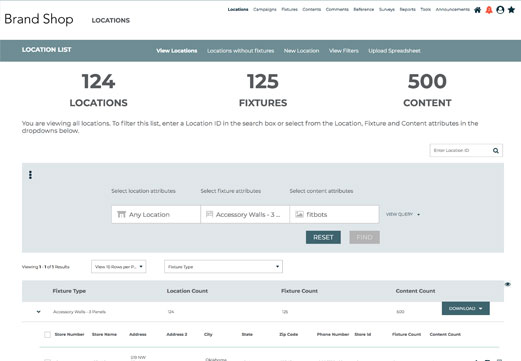Screen dimensions: 521x361
Task: Click the fixture icon beside Accessory Walls
Action: pos(209,214)
